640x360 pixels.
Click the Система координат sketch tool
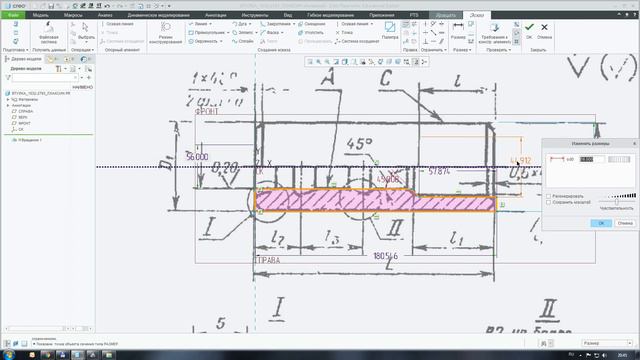coord(357,41)
